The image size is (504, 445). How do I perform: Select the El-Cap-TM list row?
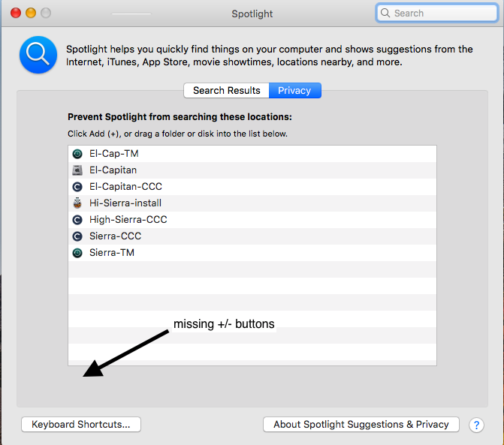(x=252, y=154)
